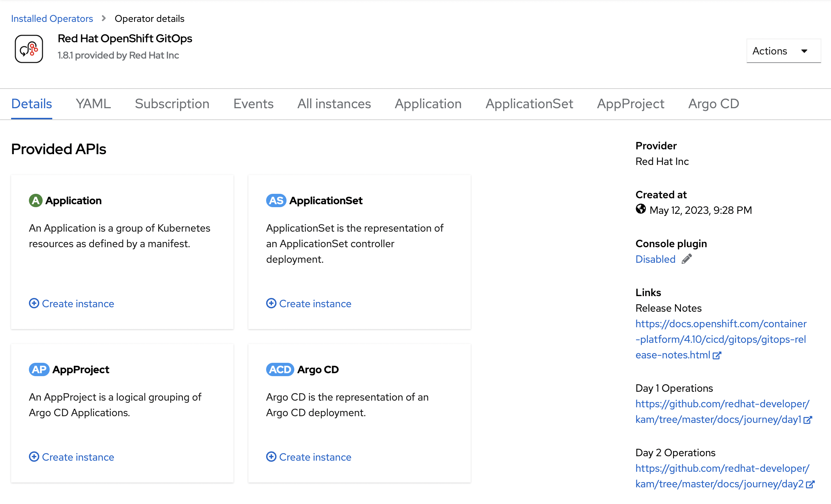Click the green A Application badge icon
Screen dimensions: 831x504
pos(36,200)
